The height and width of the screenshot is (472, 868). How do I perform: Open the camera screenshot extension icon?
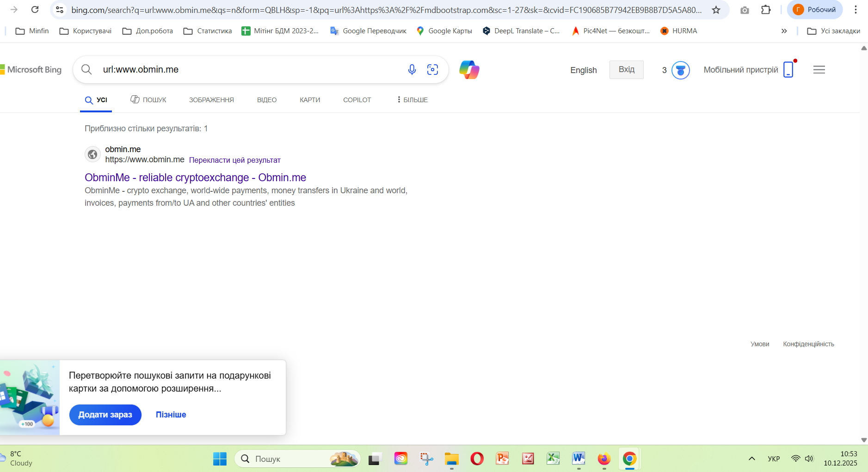click(745, 10)
